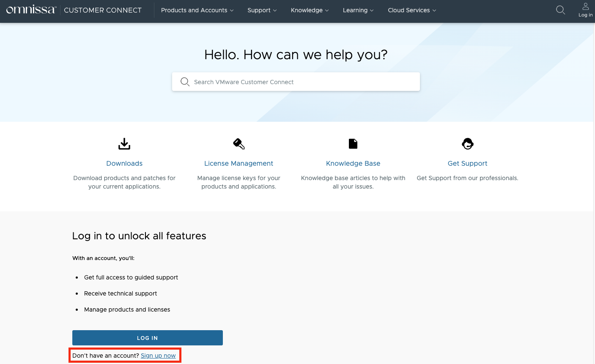Open the Downloads text link
Image resolution: width=595 pixels, height=364 pixels.
tap(124, 164)
